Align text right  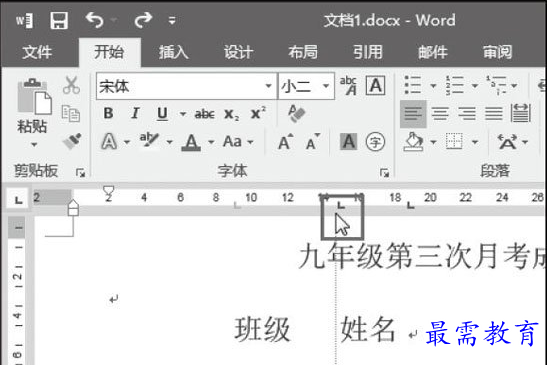(x=467, y=114)
